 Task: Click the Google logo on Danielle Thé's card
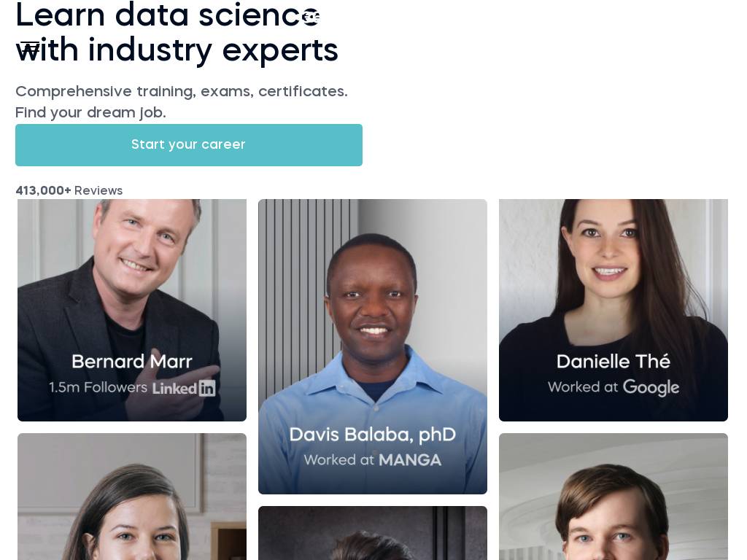[651, 388]
